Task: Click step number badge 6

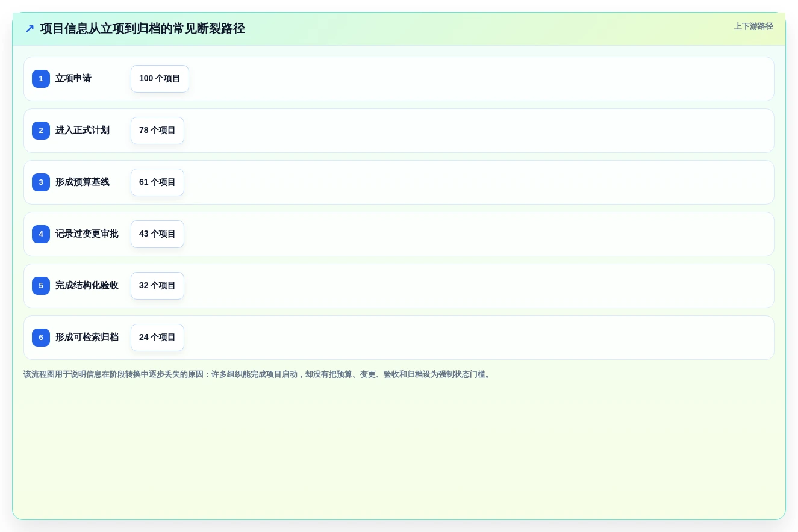Action: [x=41, y=338]
